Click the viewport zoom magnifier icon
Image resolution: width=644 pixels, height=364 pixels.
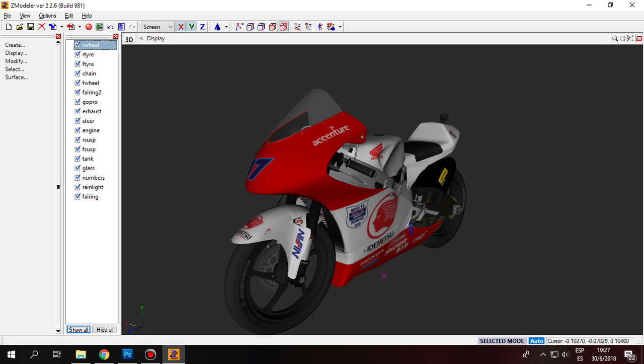pos(615,38)
